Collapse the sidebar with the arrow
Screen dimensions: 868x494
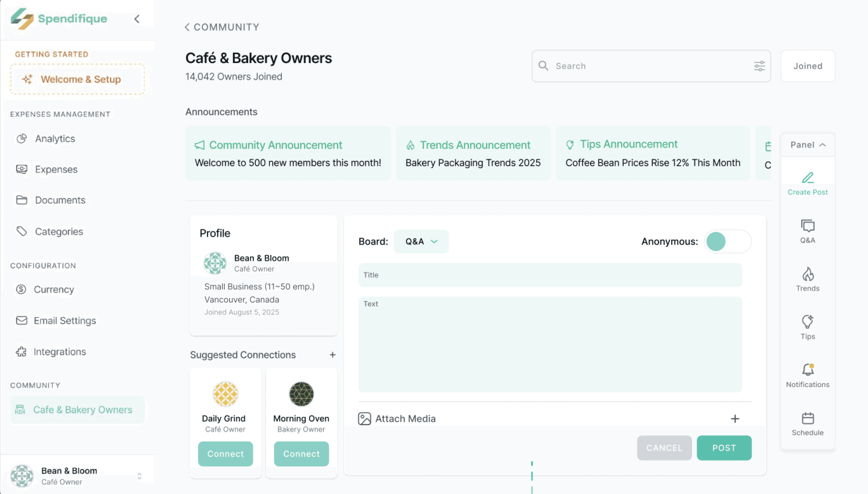tap(137, 19)
